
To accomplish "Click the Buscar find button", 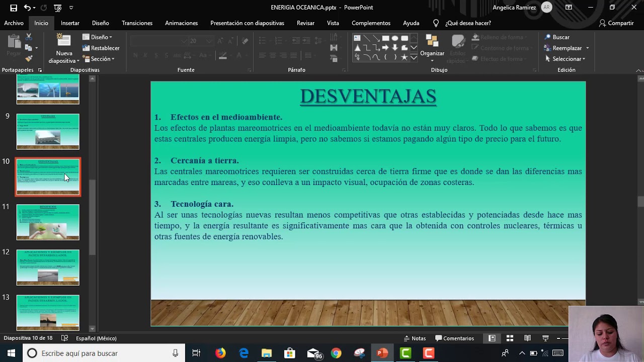I will (557, 37).
